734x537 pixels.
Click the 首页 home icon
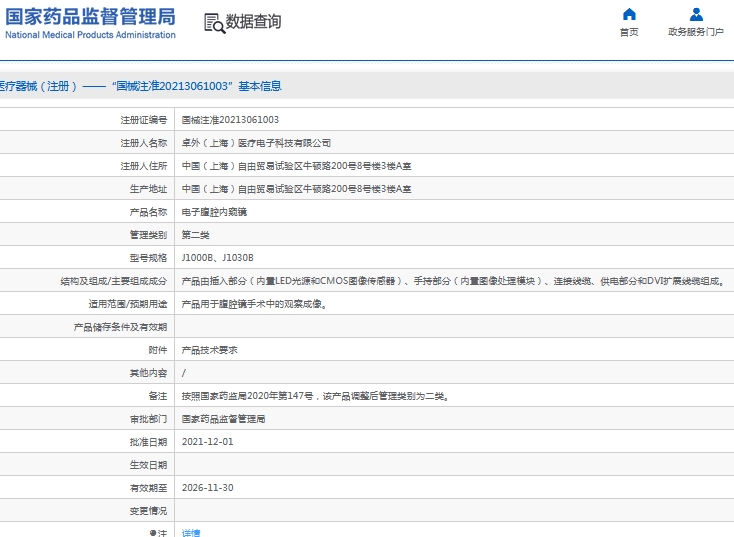(x=629, y=14)
